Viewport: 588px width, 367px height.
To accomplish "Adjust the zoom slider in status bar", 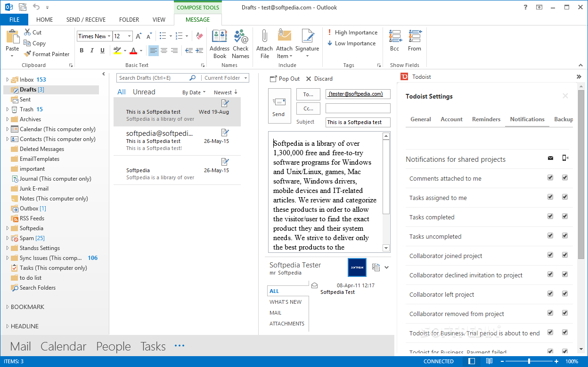I will click(x=529, y=361).
